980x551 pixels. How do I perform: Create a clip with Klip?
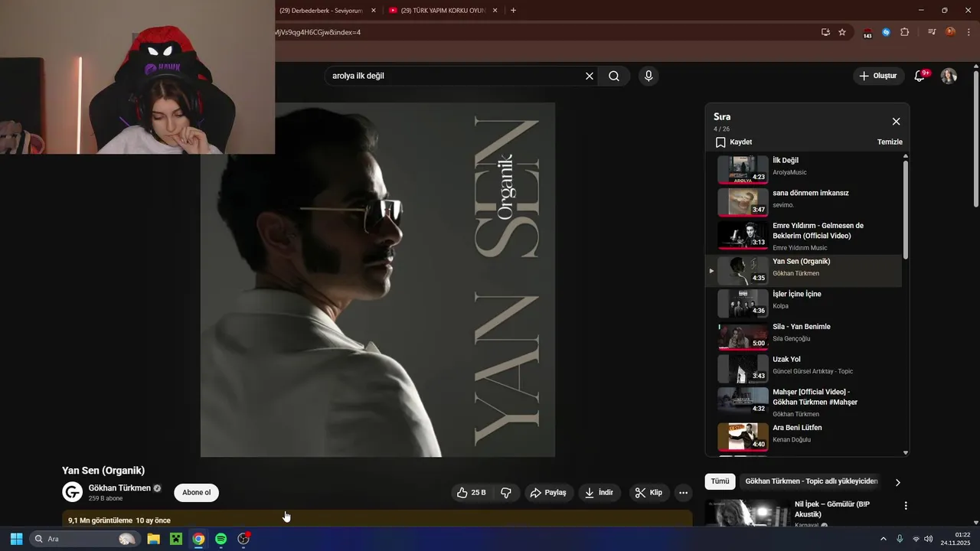[648, 493]
